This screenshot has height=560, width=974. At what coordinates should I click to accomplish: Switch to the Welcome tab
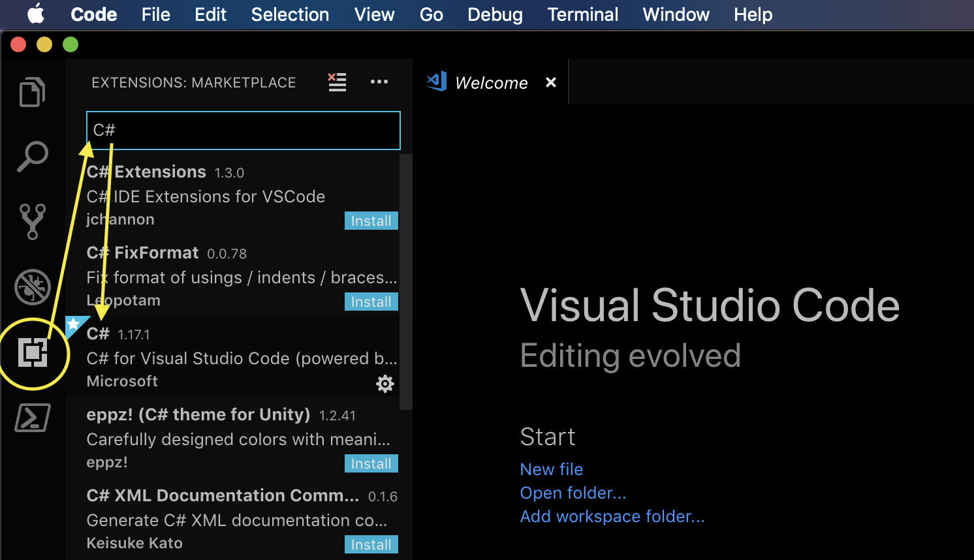pyautogui.click(x=491, y=83)
